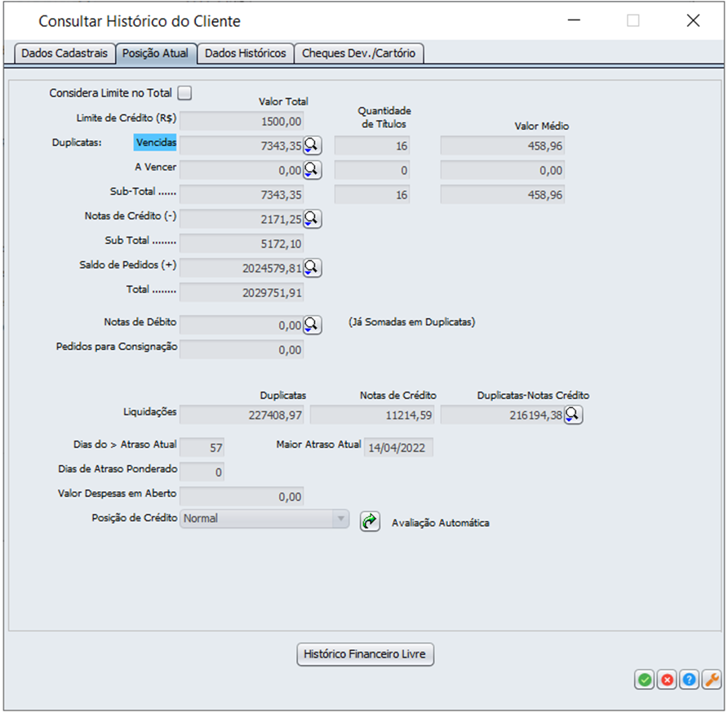Image resolution: width=728 pixels, height=713 pixels.
Task: Run Avaliação Automática green arrow icon
Action: click(x=371, y=522)
